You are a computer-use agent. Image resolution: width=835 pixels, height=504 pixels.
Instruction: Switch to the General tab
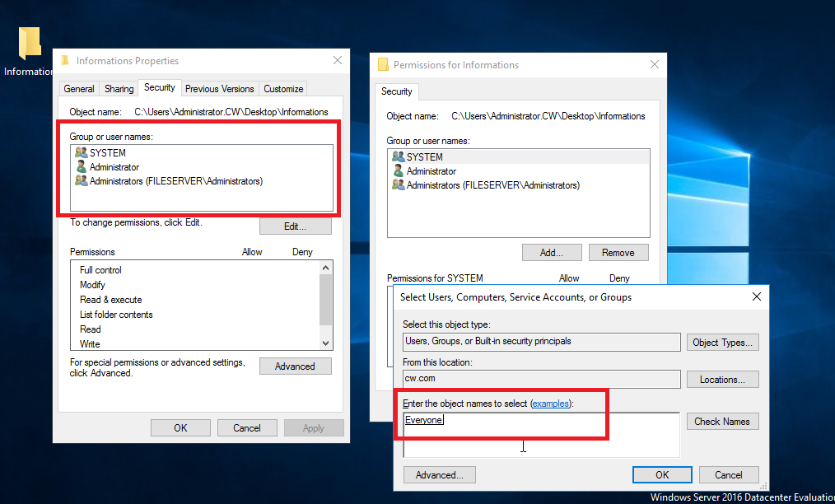coord(79,89)
